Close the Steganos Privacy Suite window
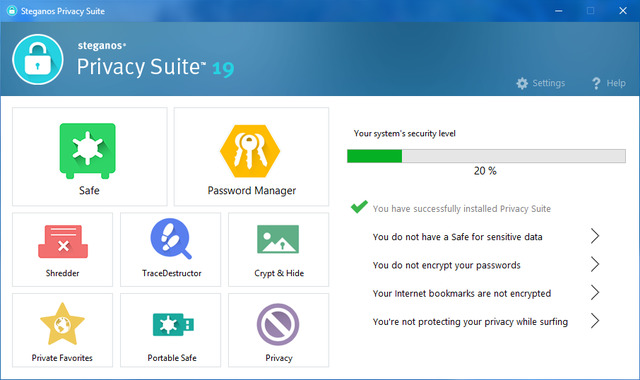This screenshot has width=640, height=380. pos(623,11)
